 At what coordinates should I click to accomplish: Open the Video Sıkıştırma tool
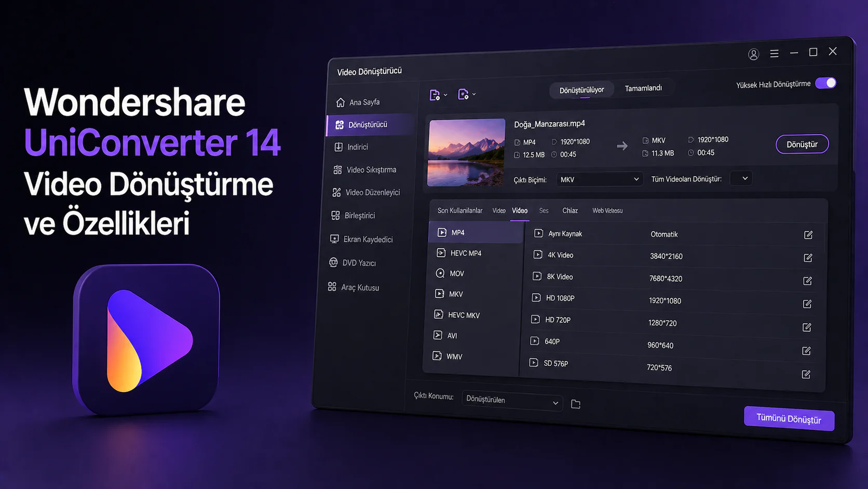click(x=370, y=169)
